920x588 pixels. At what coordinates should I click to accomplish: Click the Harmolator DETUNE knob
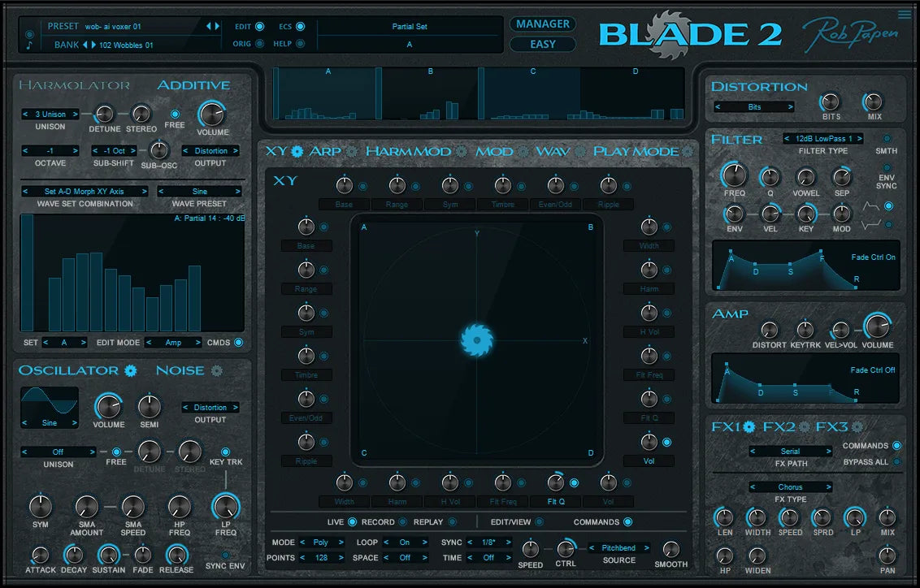(x=105, y=114)
